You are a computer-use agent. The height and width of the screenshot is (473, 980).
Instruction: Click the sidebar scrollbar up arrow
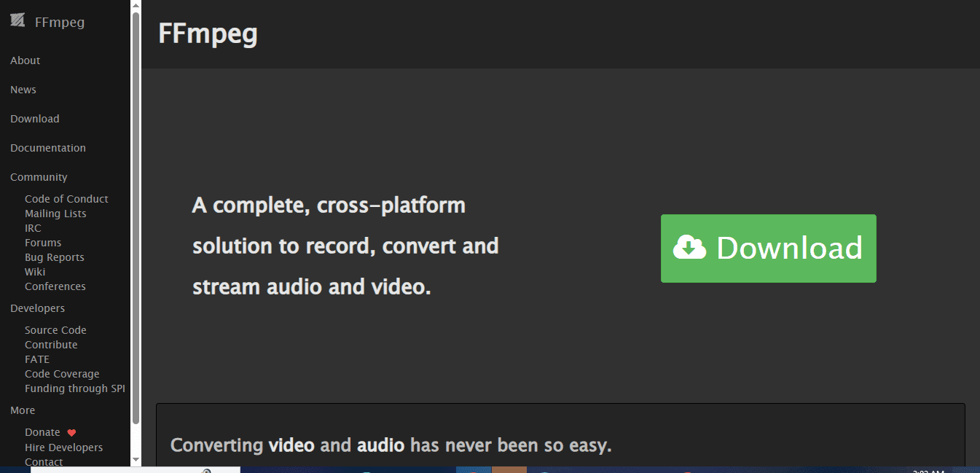pyautogui.click(x=136, y=6)
